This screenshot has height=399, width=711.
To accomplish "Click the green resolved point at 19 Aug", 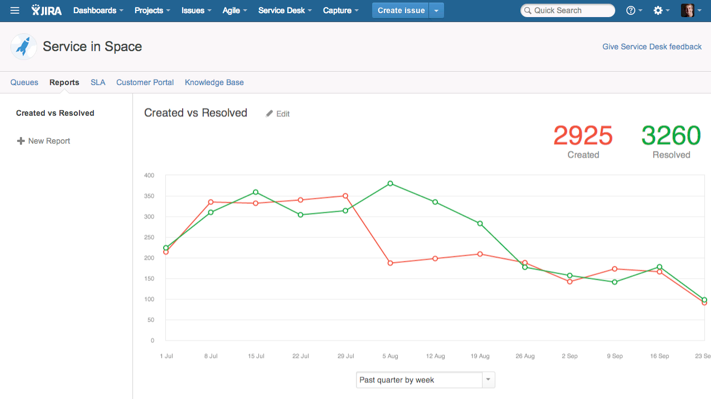I will pos(480,224).
